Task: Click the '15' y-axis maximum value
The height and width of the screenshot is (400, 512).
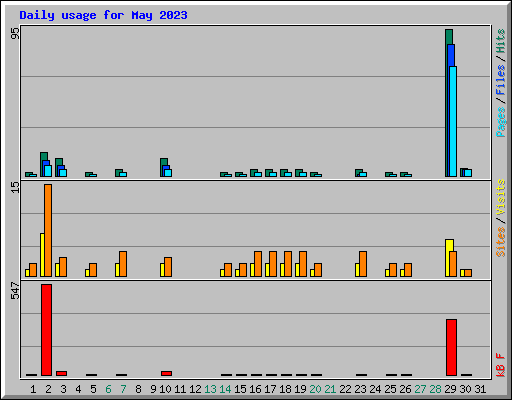Action: pos(15,187)
